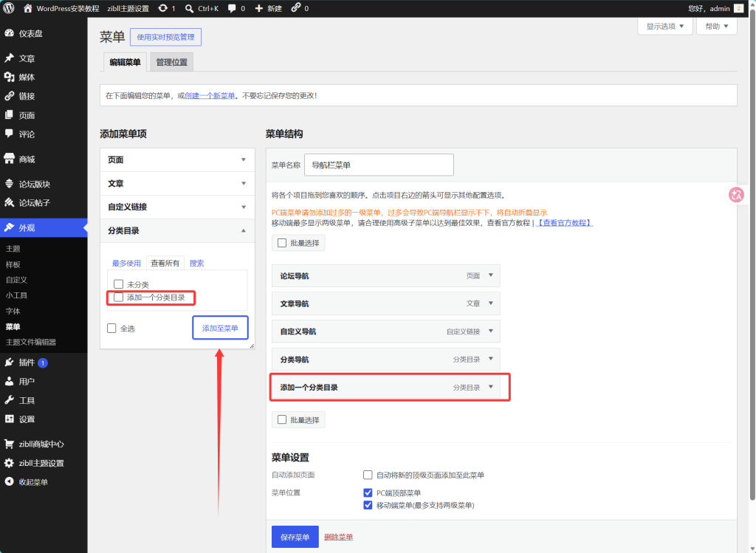The height and width of the screenshot is (553, 756).
Task: Open 用户 user icon in sidebar
Action: coord(9,382)
